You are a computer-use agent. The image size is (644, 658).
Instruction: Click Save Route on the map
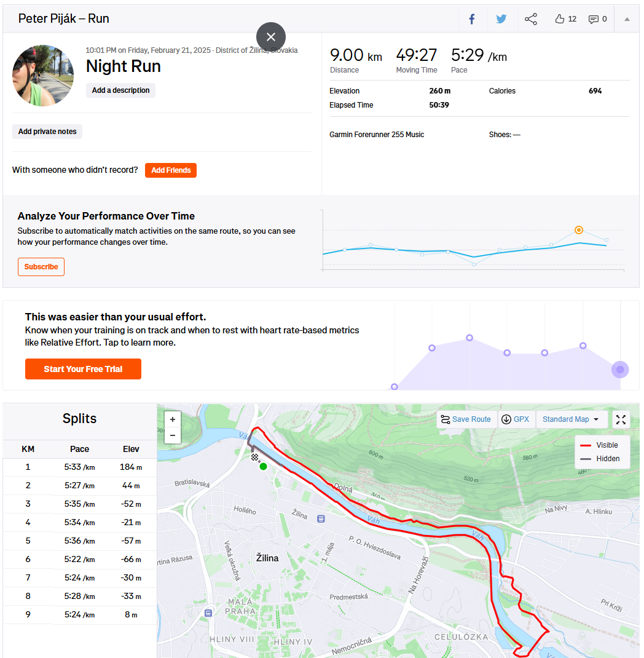tap(466, 419)
